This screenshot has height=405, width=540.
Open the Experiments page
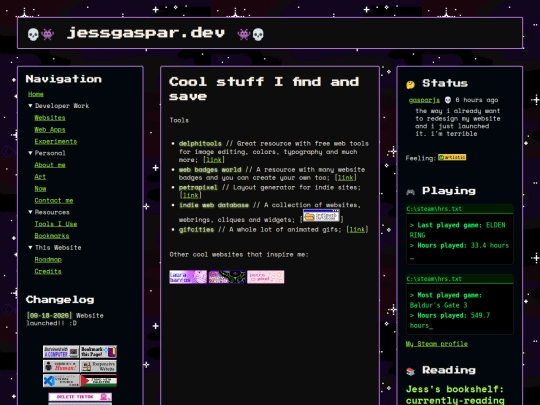[55, 142]
